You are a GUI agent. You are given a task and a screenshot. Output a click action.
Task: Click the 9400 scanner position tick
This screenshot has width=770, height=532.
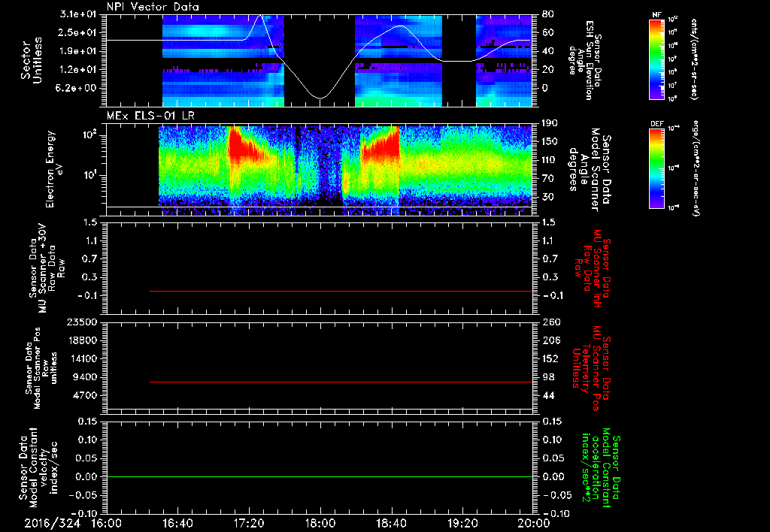tap(86, 377)
